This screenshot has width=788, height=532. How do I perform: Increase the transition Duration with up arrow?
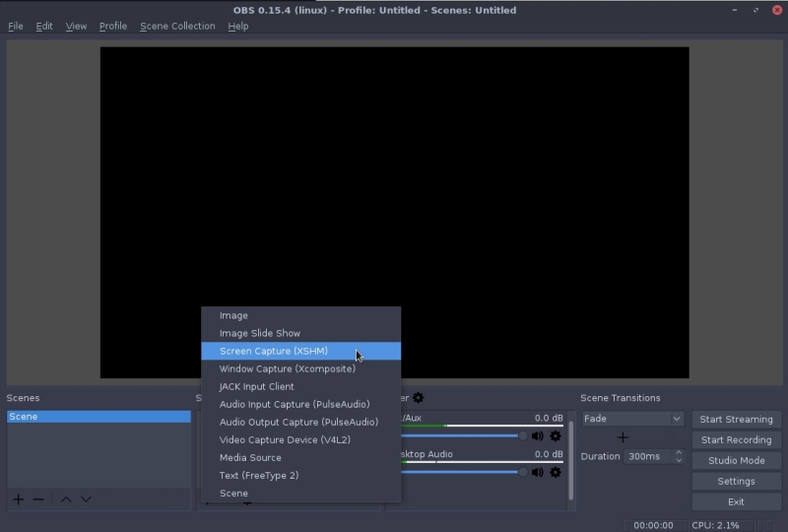tap(679, 452)
